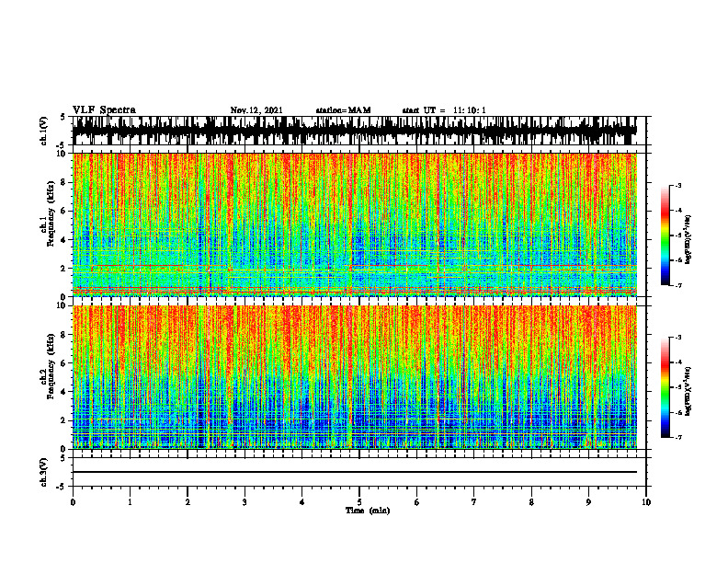Click the ch.1 spectrogram color scale bar
This screenshot has height=563, width=728.
coord(665,236)
